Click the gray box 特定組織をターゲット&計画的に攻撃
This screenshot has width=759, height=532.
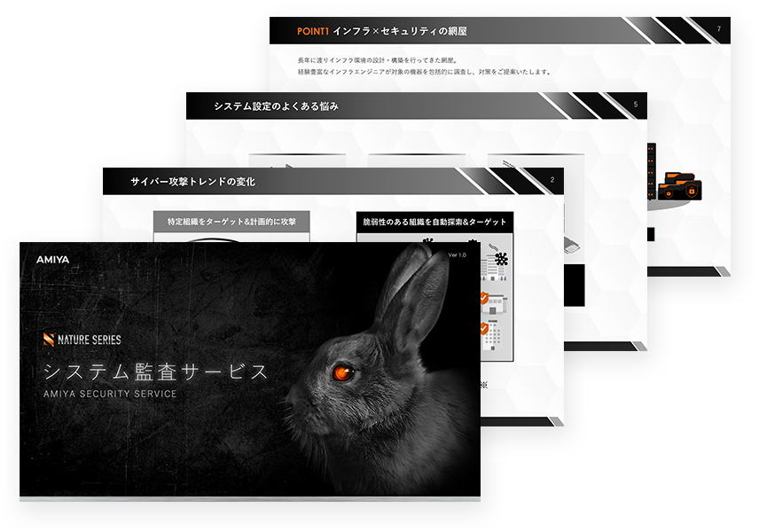(x=231, y=222)
